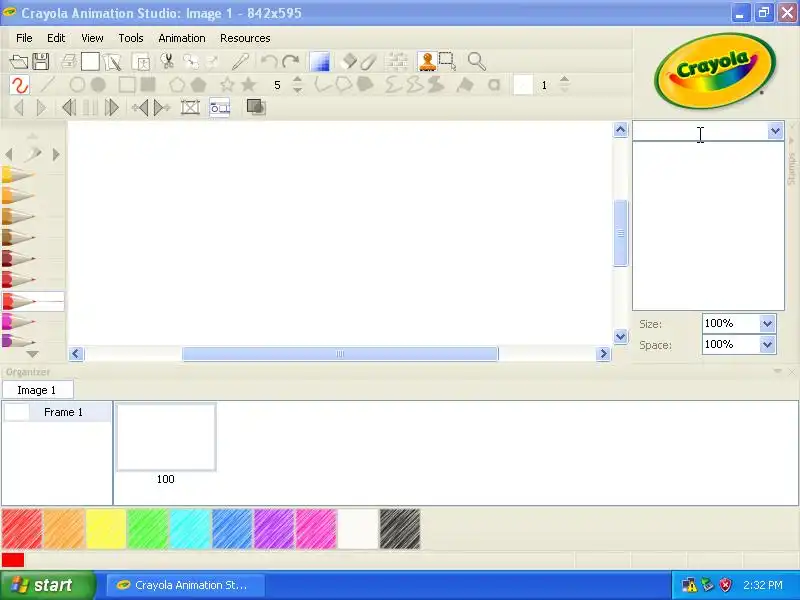This screenshot has width=800, height=600.
Task: Open the Resources menu
Action: [x=245, y=38]
